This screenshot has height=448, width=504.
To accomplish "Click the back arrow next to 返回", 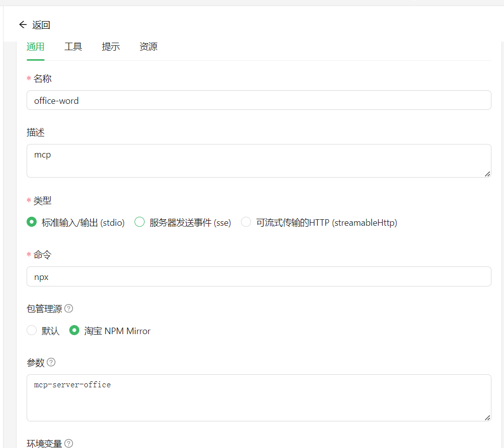I will click(x=23, y=24).
